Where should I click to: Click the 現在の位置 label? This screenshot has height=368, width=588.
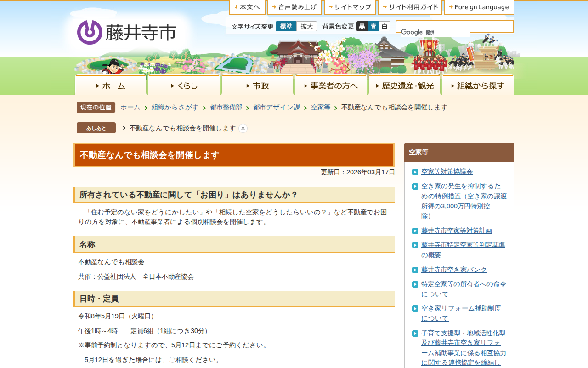click(96, 108)
